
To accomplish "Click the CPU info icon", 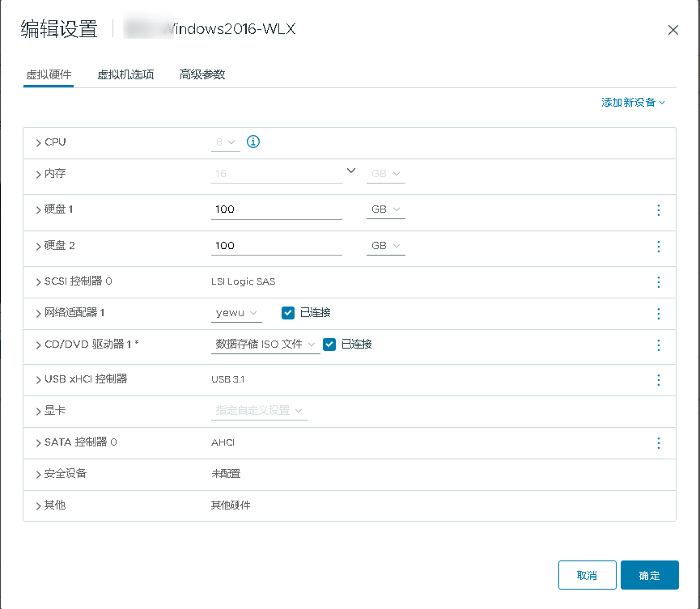I will pos(253,142).
